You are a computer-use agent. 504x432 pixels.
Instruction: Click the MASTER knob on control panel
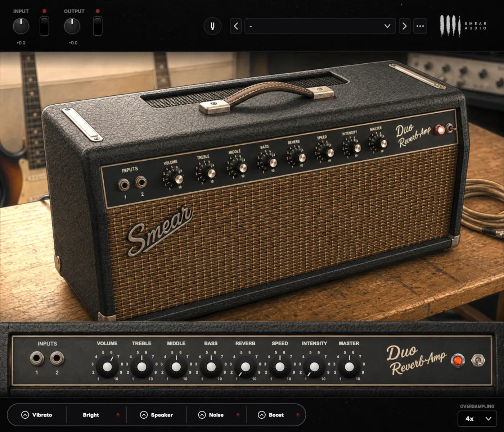coord(349,367)
